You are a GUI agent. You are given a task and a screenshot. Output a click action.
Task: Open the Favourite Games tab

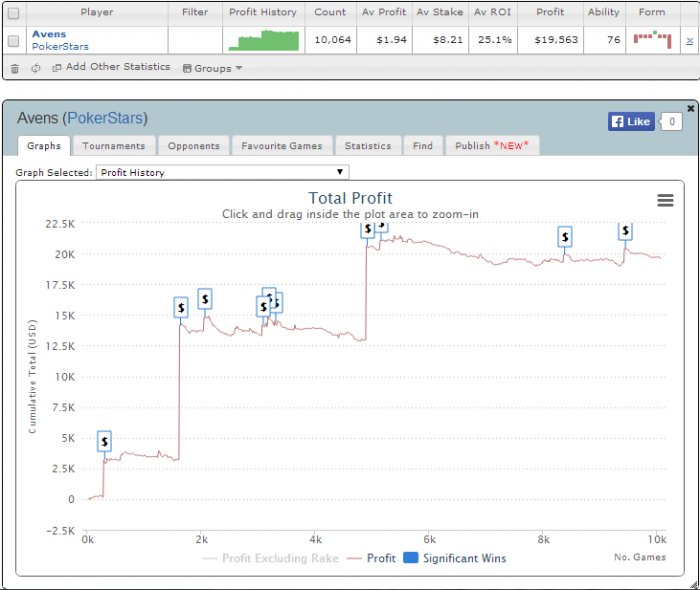click(x=282, y=146)
